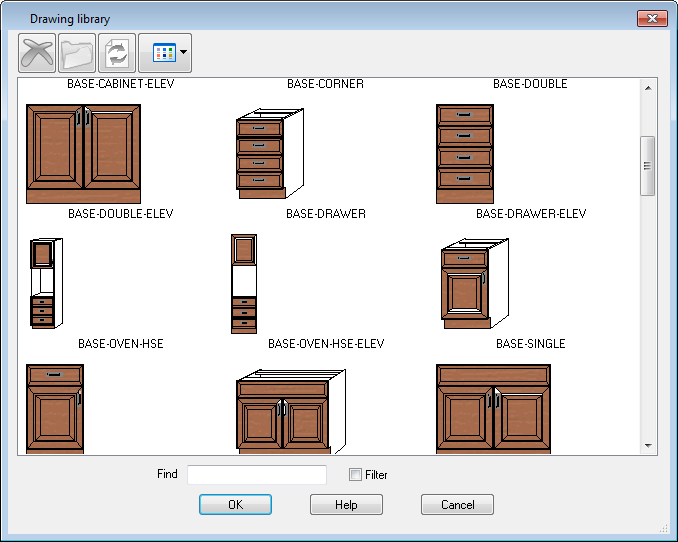Select the BASE-DOUBLE-ELEV cabinet thumbnail
Screen dimensions: 678x542
pos(83,153)
